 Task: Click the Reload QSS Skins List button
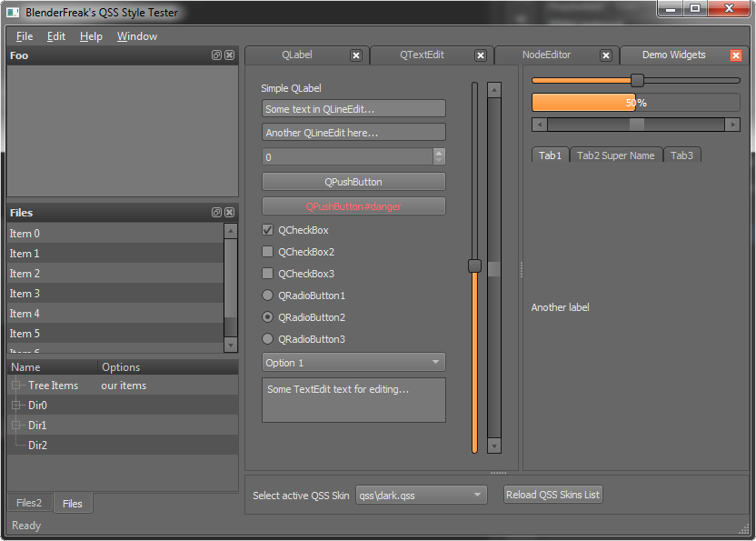click(553, 495)
